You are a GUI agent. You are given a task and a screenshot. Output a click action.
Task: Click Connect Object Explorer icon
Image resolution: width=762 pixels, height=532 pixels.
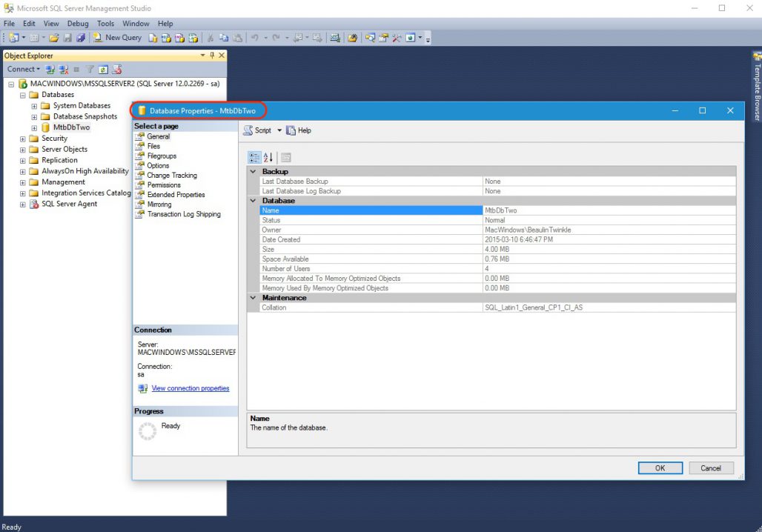pos(50,70)
